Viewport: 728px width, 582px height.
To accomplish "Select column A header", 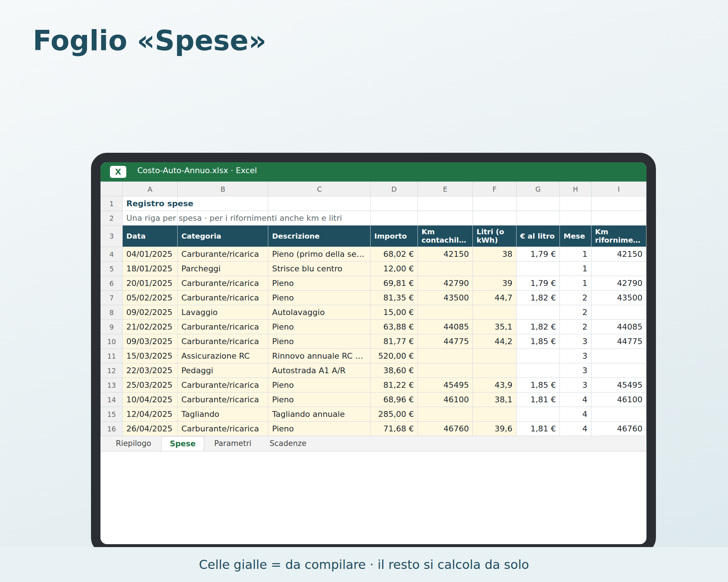I will tap(150, 189).
